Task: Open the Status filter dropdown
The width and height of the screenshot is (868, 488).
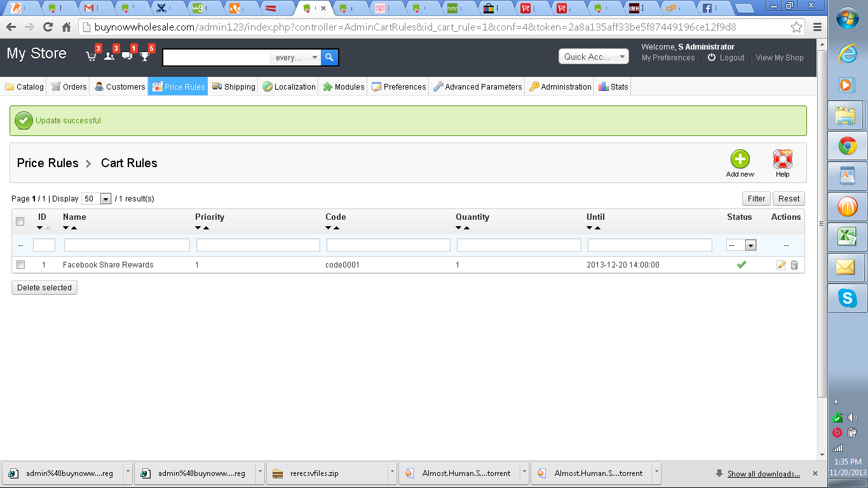Action: (741, 245)
